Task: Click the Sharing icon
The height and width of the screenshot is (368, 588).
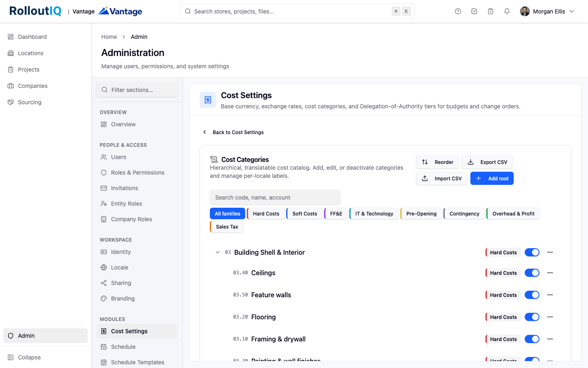Action: 104,283
